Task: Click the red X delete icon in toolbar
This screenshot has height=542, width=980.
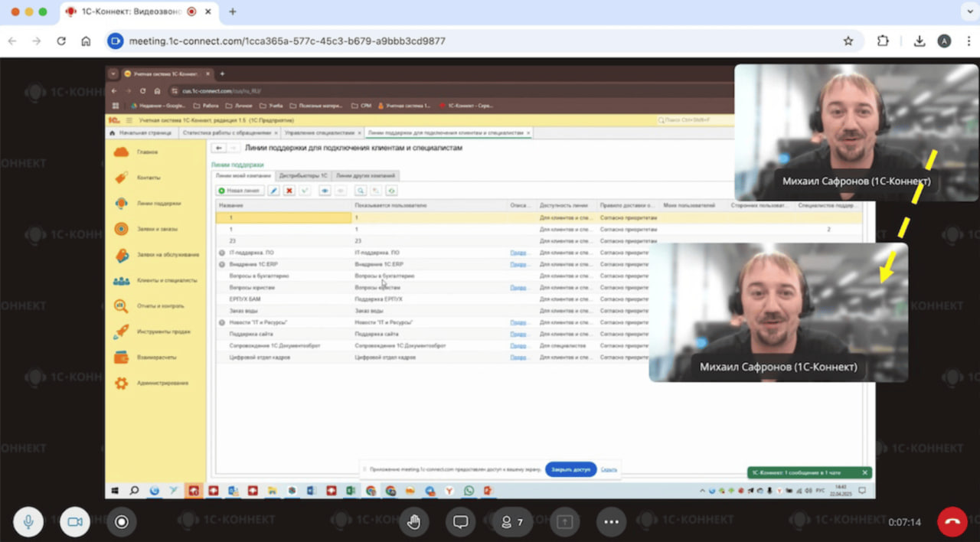Action: click(289, 191)
